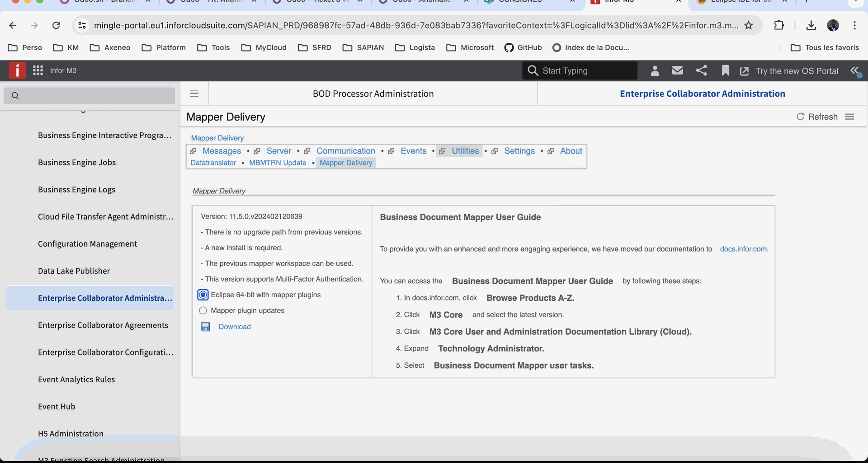Open the SAPIAN bookmarks folder
The height and width of the screenshot is (463, 868).
point(363,47)
